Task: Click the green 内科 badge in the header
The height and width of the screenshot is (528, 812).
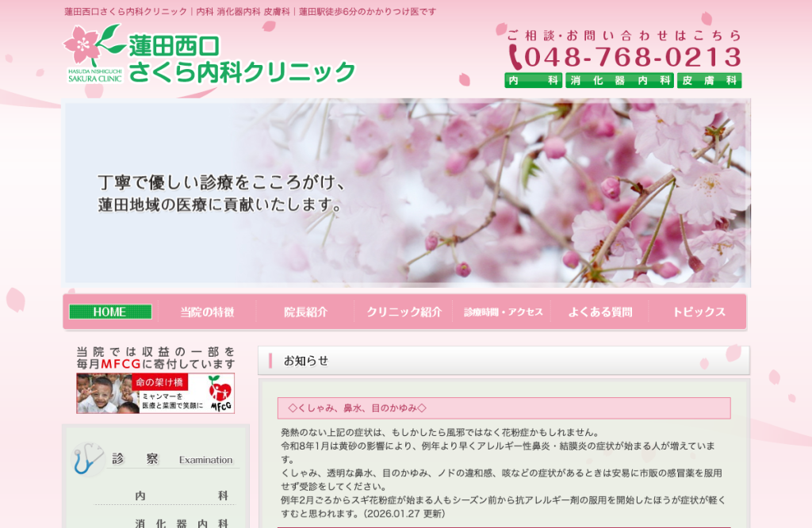Action: 533,80
